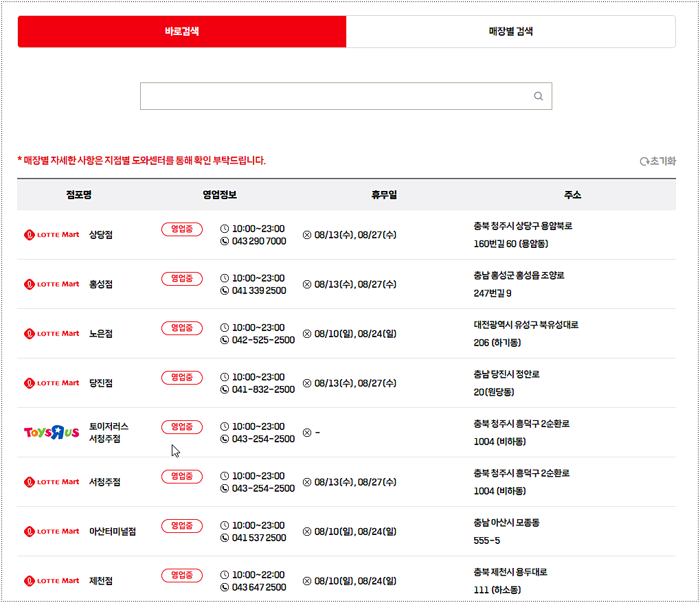
Task: Click the 영업중 badge for 제천점
Action: 181,576
